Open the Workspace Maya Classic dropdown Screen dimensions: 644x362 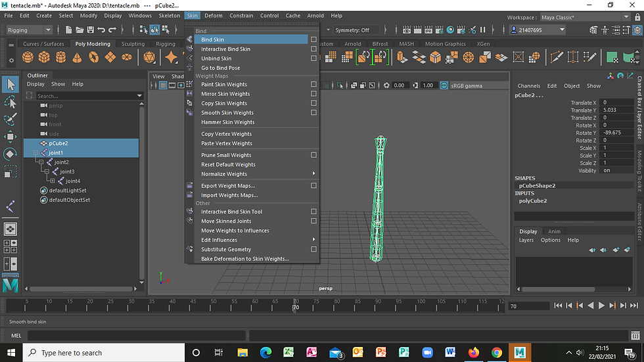585,17
